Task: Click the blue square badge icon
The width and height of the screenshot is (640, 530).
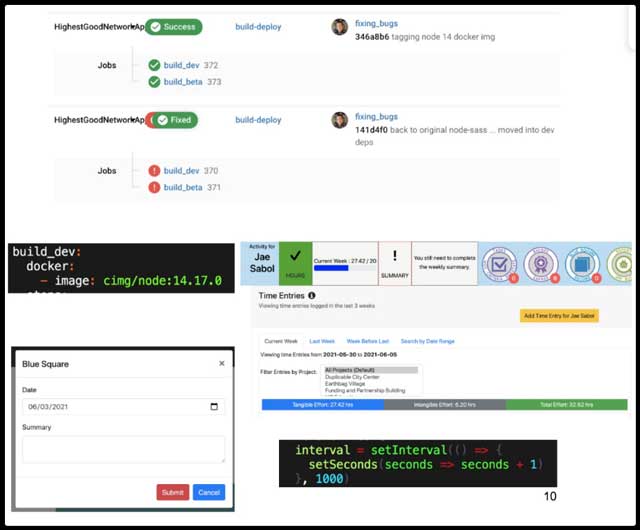Action: (581, 263)
